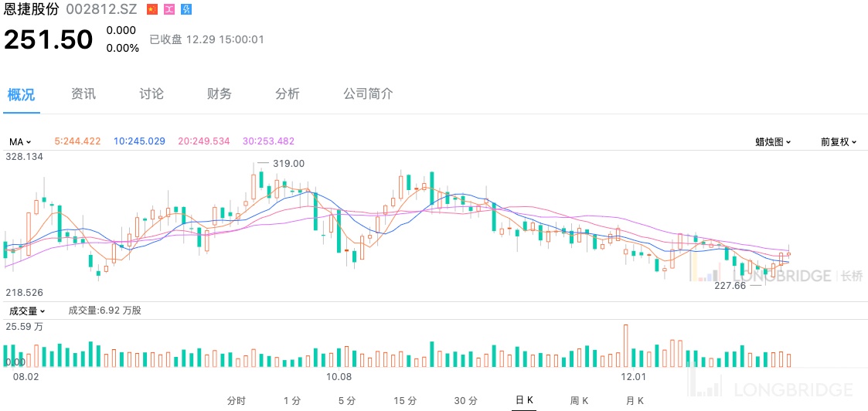Expand the 蜡烛图 chart type dropdown

[x=773, y=141]
